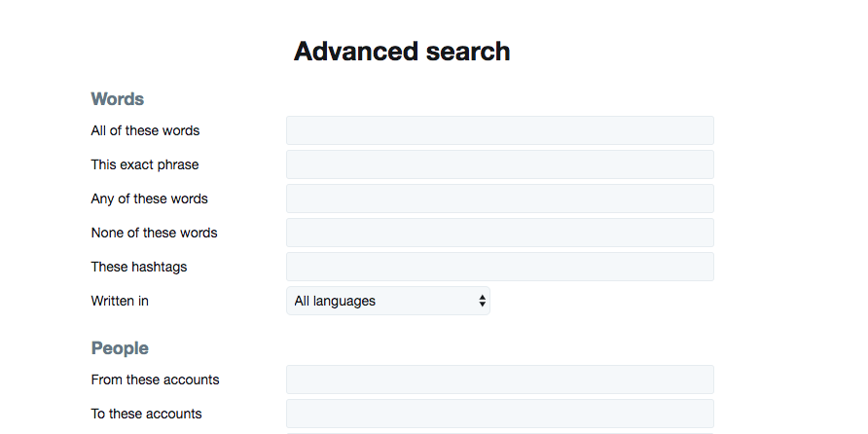Image resolution: width=868 pixels, height=434 pixels.
Task: Click the People section heading
Action: tap(120, 348)
